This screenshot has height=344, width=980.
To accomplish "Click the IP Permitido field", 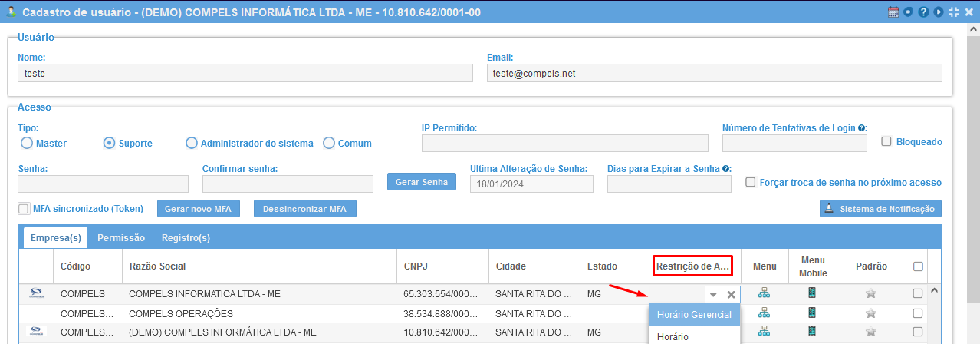I will coord(565,144).
